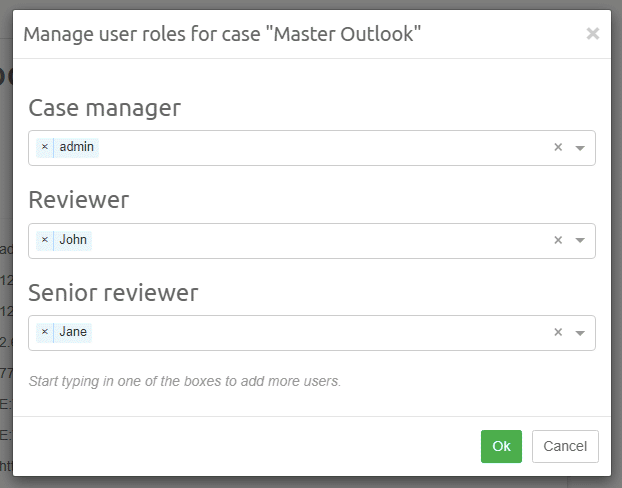Click the Case manager heading label

(x=104, y=108)
